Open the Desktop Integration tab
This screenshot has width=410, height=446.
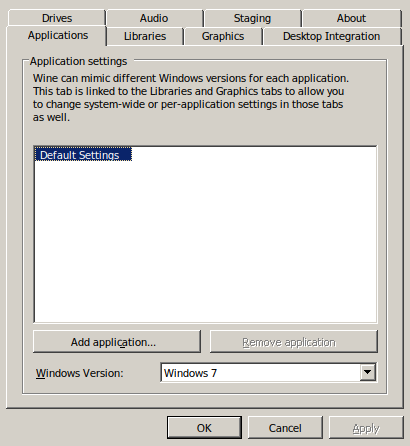(x=332, y=36)
